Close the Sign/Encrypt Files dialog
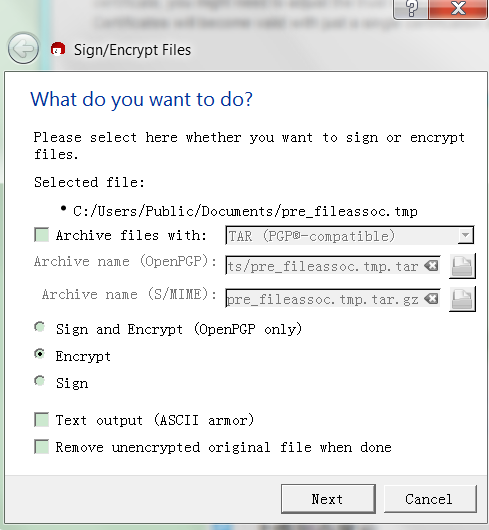The width and height of the screenshot is (489, 530). tap(458, 8)
